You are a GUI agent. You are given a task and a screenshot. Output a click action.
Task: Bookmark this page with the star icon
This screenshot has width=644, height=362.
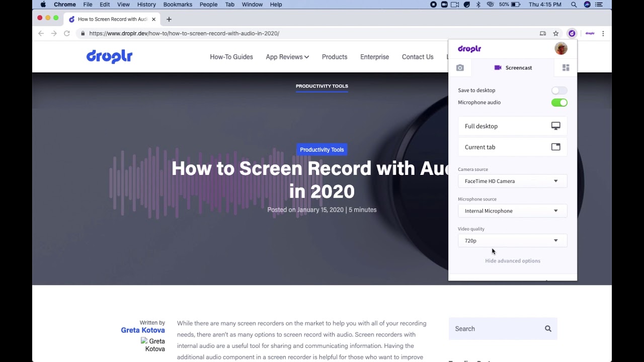click(556, 34)
